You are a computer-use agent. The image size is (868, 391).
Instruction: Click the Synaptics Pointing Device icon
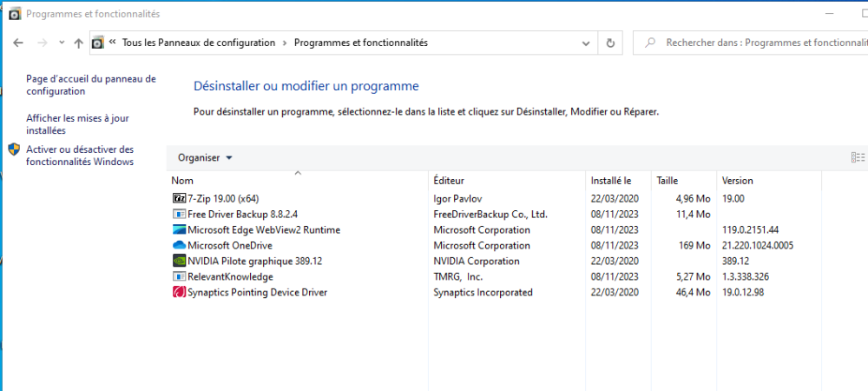pyautogui.click(x=180, y=293)
